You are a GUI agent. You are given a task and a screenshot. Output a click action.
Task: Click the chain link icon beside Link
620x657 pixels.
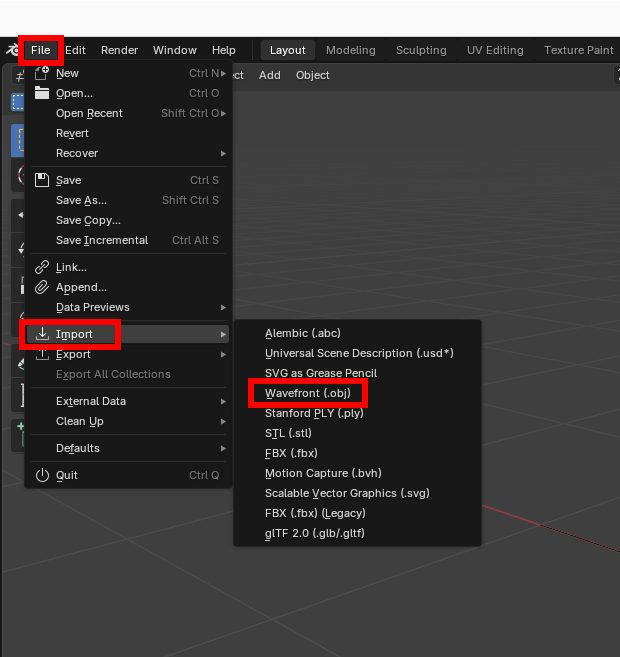pos(42,267)
